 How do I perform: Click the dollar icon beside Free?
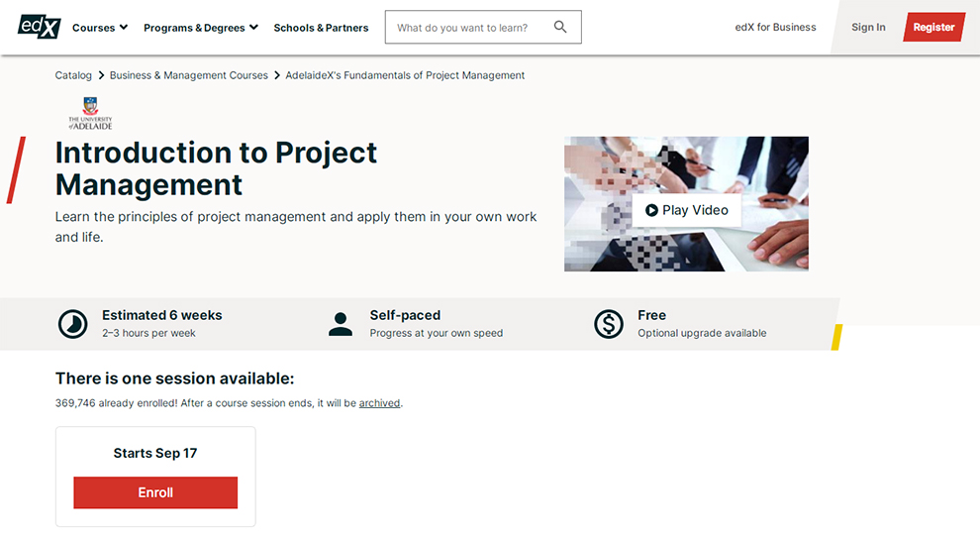coord(609,324)
